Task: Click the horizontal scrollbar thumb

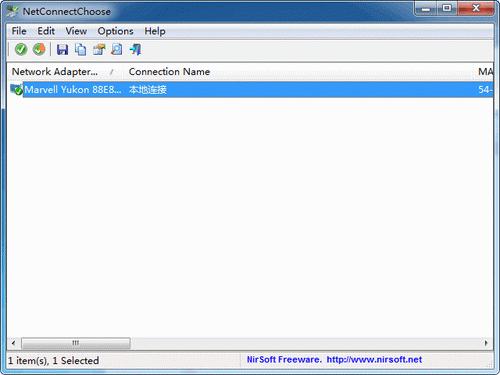Action: point(76,343)
